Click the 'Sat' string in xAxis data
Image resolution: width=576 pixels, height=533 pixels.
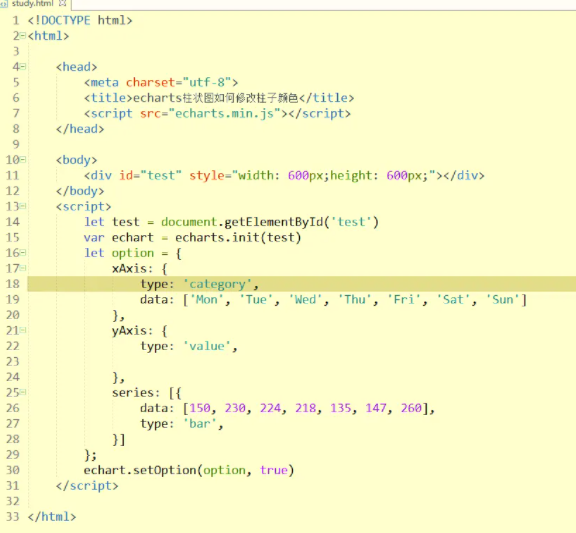(x=453, y=299)
